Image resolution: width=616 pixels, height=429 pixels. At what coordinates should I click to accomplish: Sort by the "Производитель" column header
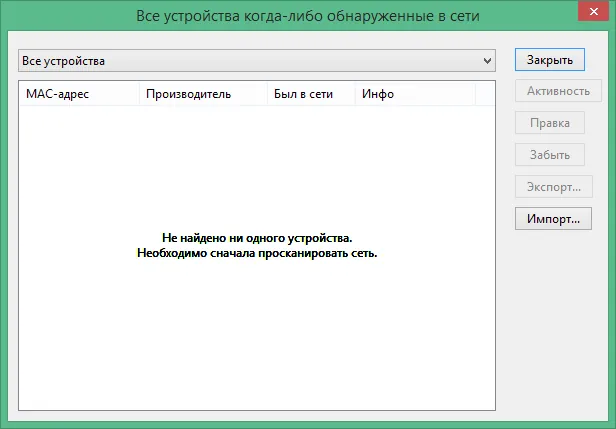203,94
